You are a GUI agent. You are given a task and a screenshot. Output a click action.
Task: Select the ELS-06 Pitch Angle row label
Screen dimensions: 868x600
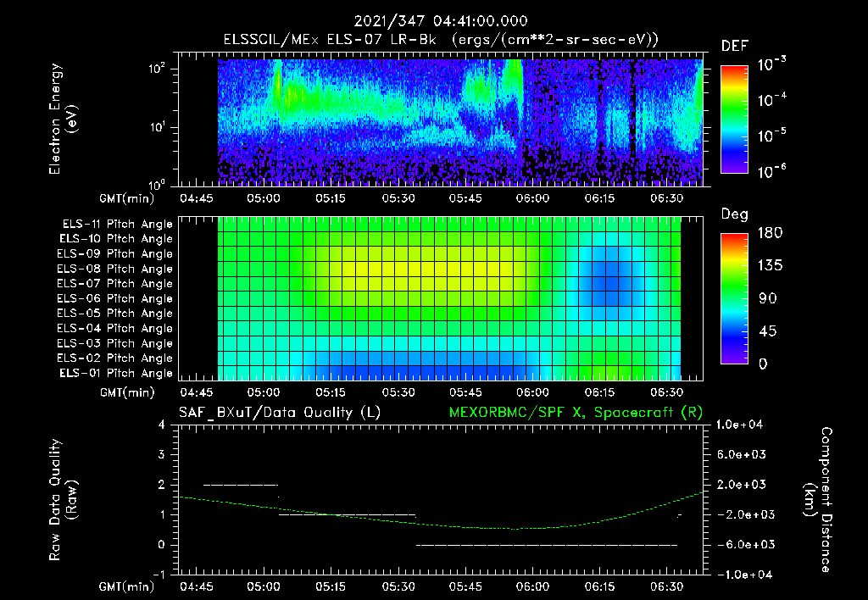pyautogui.click(x=114, y=298)
